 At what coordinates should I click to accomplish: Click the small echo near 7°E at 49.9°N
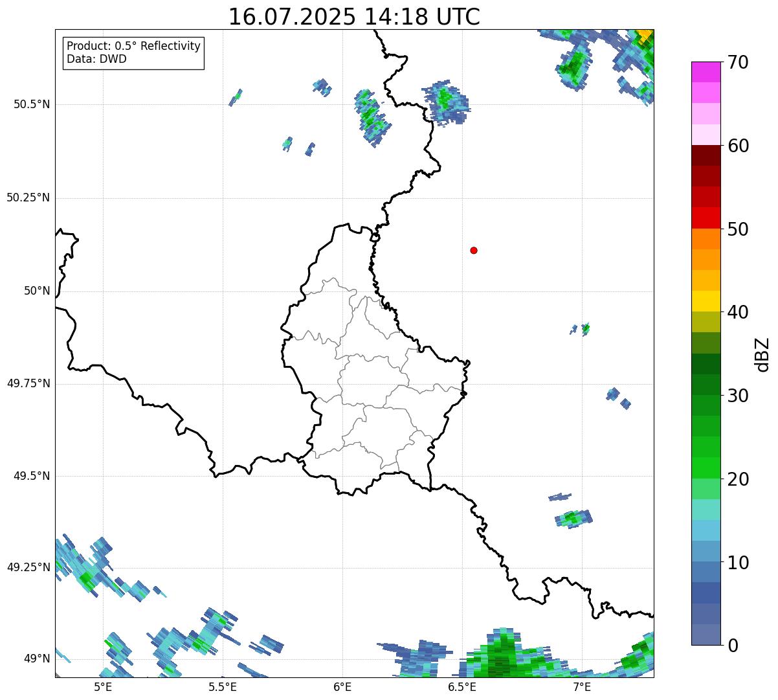584,328
